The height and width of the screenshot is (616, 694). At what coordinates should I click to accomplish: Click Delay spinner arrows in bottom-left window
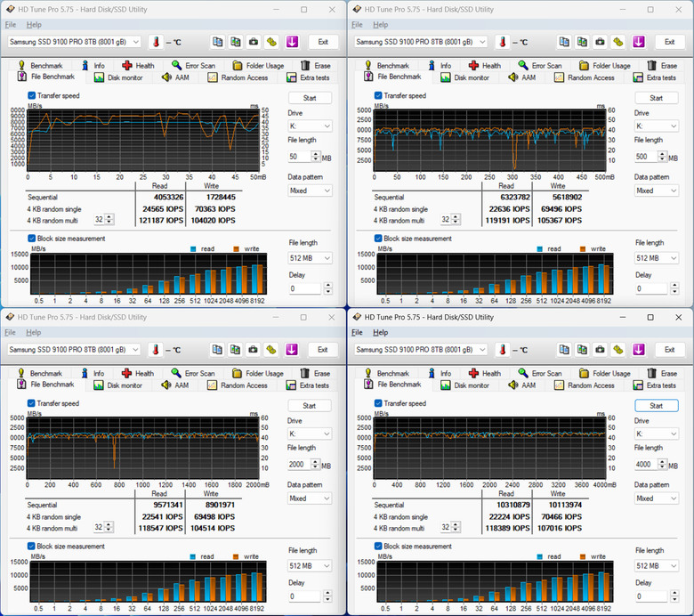point(327,596)
